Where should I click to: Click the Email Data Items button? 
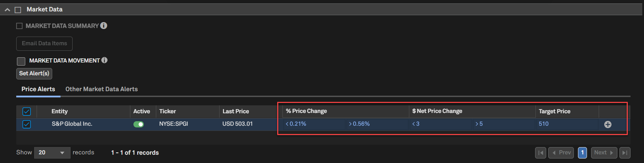click(44, 44)
